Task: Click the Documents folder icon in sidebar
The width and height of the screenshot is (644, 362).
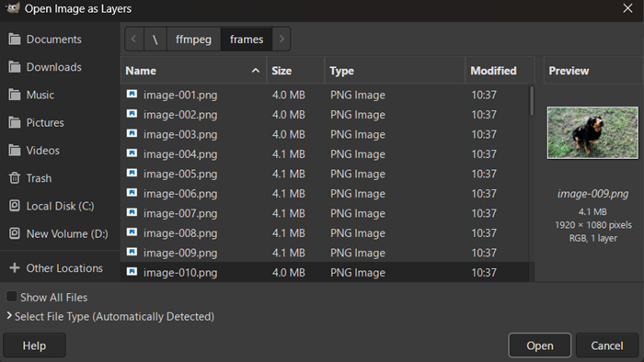Action: pyautogui.click(x=15, y=40)
